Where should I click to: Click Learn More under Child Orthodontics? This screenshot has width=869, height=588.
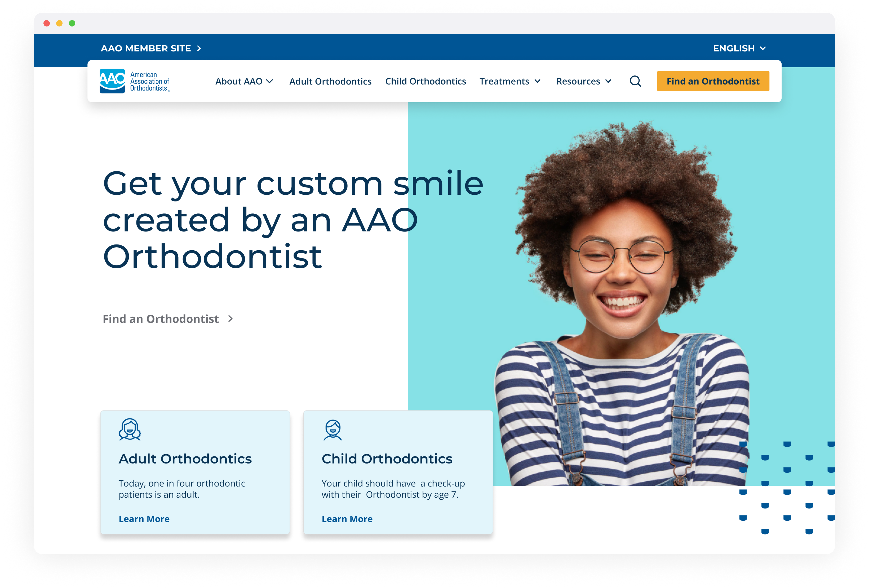(347, 519)
